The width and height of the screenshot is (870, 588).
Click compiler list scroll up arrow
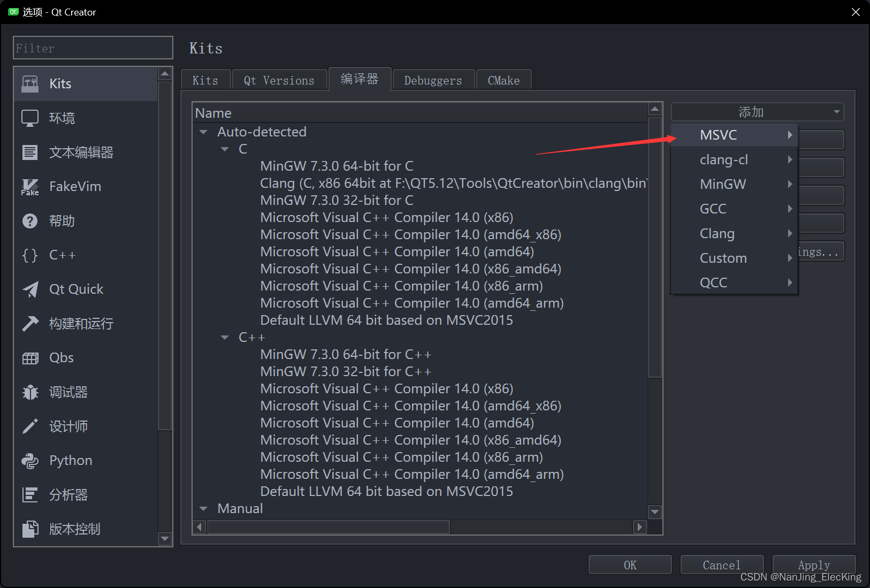pyautogui.click(x=655, y=109)
